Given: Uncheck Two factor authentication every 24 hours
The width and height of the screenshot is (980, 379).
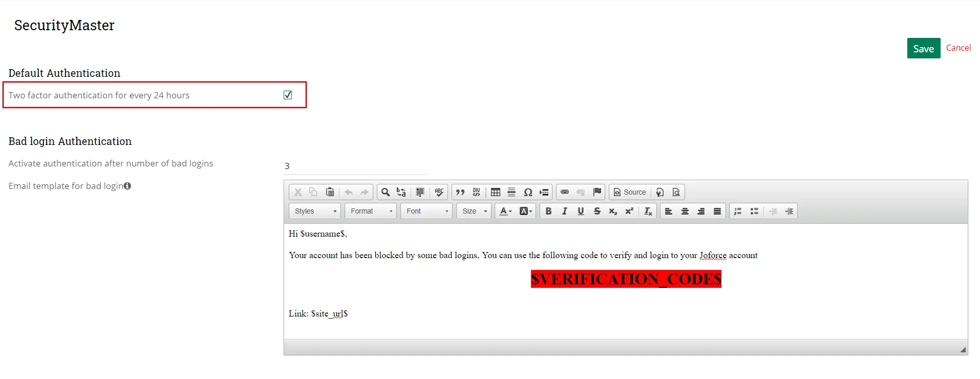Looking at the screenshot, I should (288, 95).
